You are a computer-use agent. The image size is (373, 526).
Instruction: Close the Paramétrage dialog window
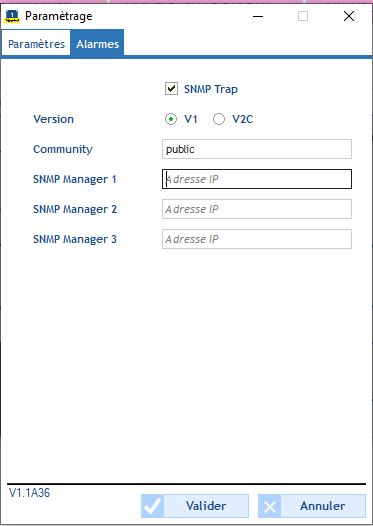coord(349,16)
